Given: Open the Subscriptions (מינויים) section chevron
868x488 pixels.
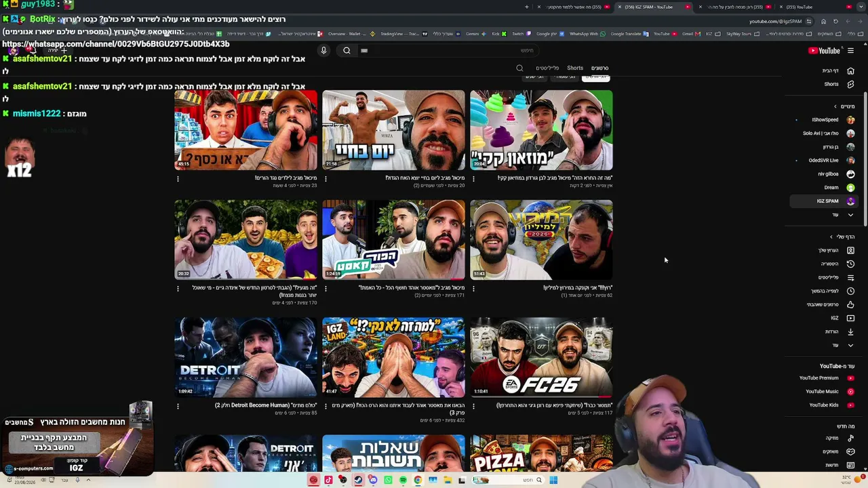Looking at the screenshot, I should click(835, 106).
